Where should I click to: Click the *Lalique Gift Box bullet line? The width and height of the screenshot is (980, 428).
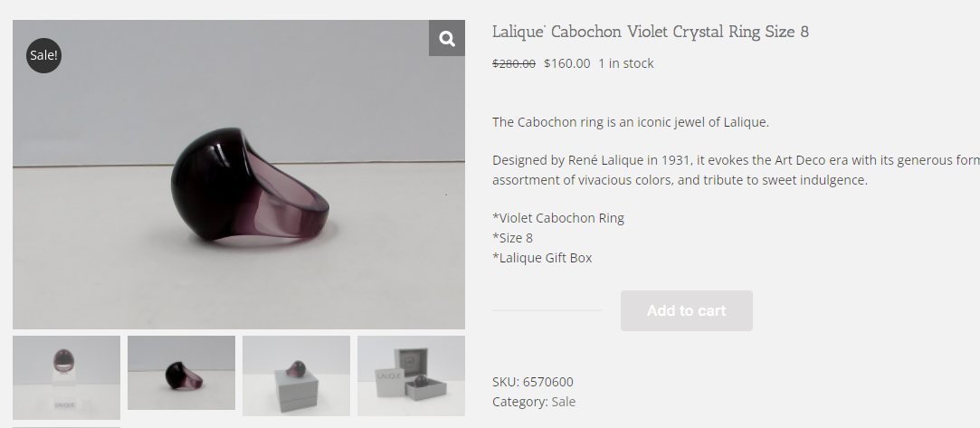(542, 258)
